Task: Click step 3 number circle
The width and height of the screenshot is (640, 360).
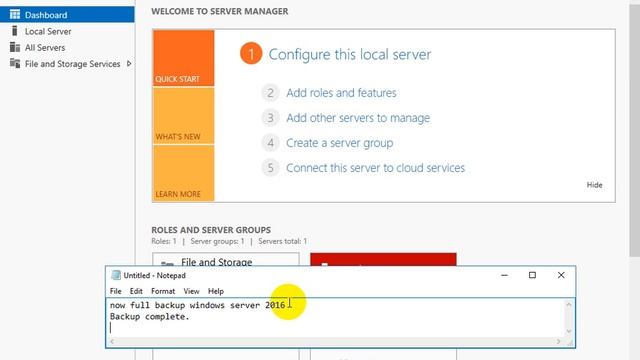Action: tap(270, 118)
